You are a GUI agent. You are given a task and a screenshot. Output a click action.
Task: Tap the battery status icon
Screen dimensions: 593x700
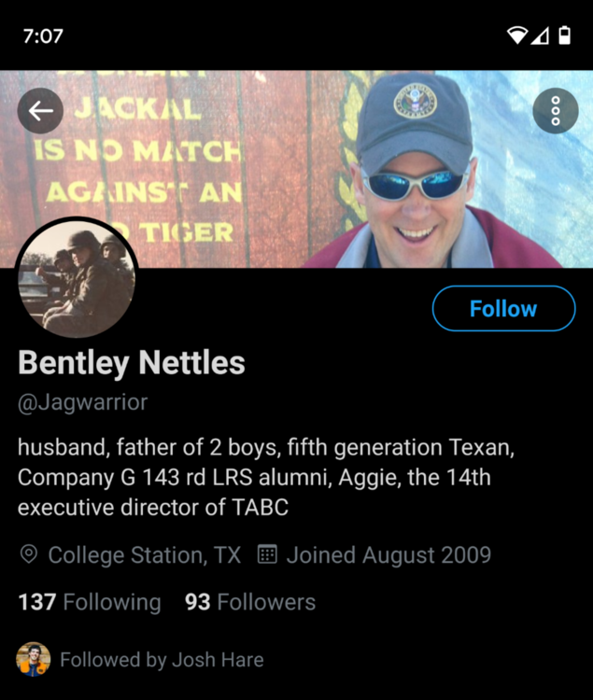pos(564,35)
